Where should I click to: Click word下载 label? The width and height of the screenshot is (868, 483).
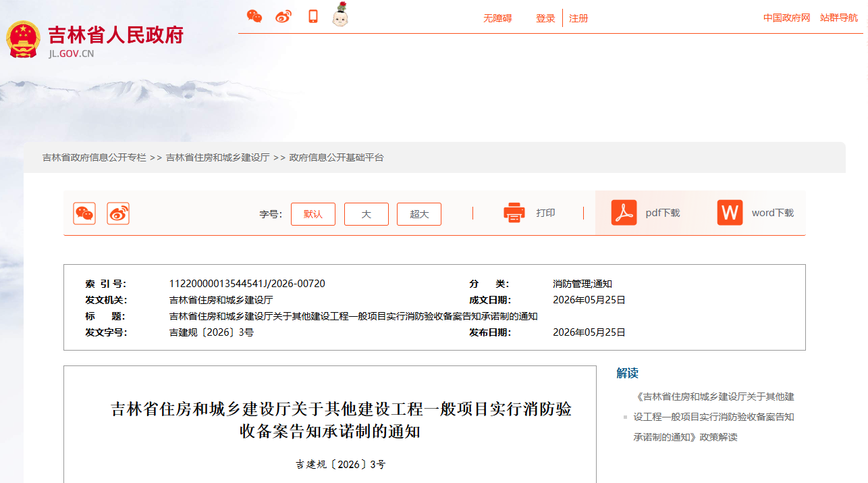pyautogui.click(x=773, y=213)
